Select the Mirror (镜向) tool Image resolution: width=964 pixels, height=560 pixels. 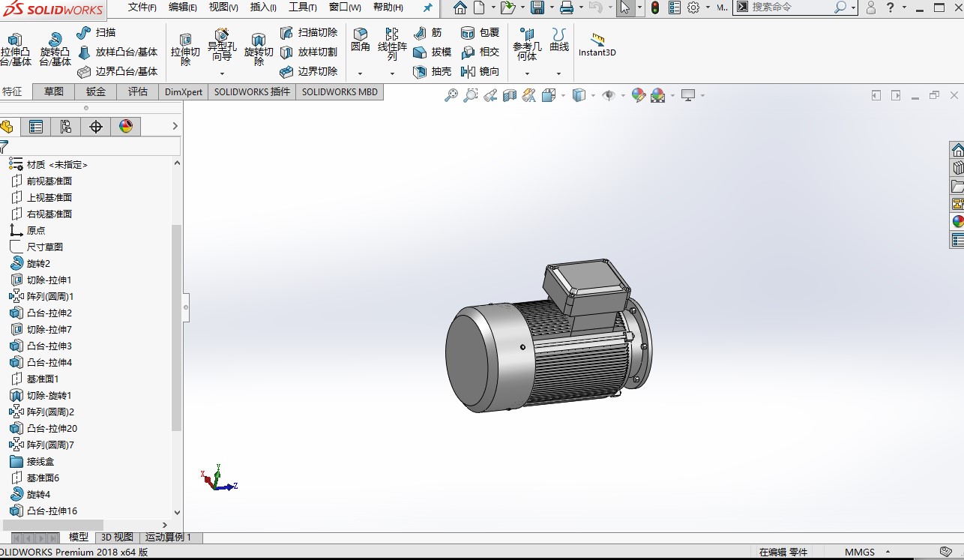tap(482, 71)
